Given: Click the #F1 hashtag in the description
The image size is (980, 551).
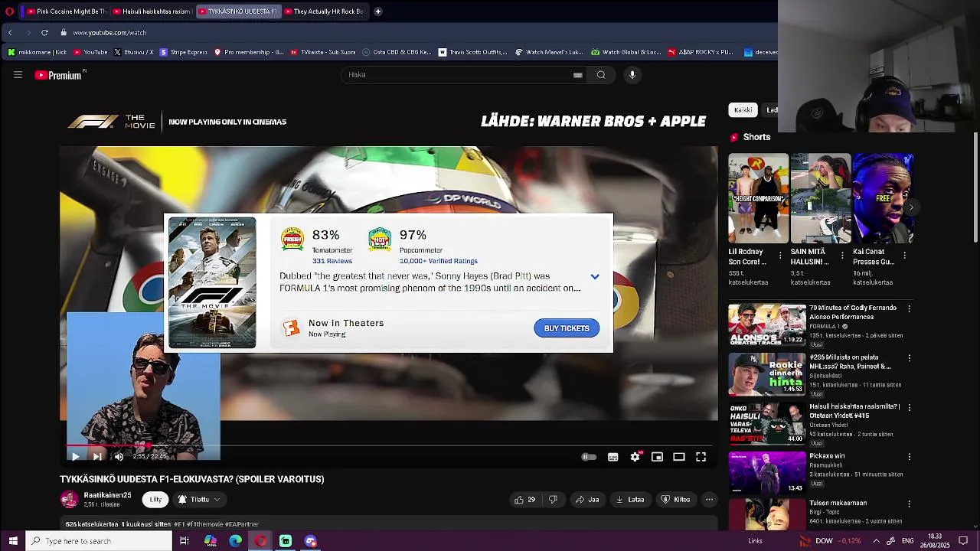Looking at the screenshot, I should click(x=179, y=524).
